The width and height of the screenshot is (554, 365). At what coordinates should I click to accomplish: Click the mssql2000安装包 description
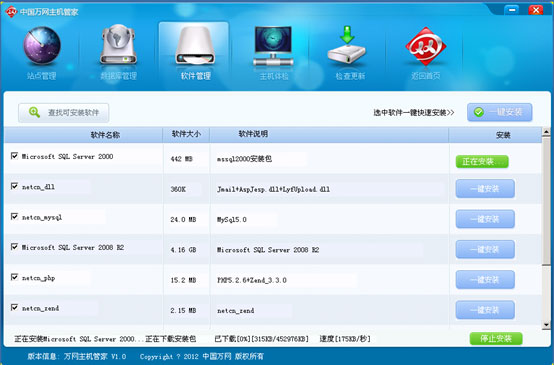[x=244, y=159]
